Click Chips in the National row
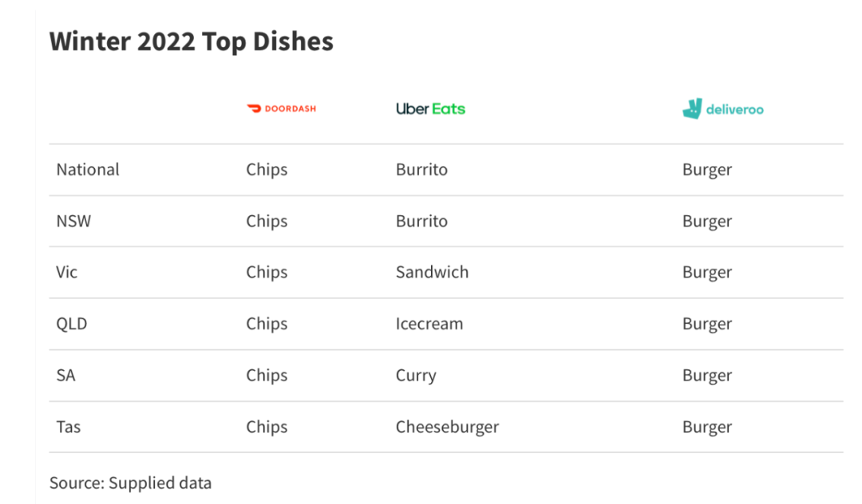This screenshot has height=504, width=862. 267,170
